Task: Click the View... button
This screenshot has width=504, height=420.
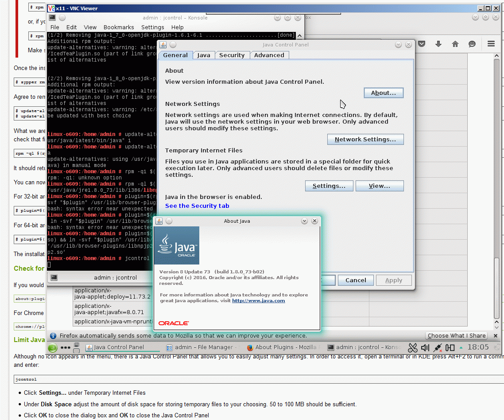Action: [380, 186]
